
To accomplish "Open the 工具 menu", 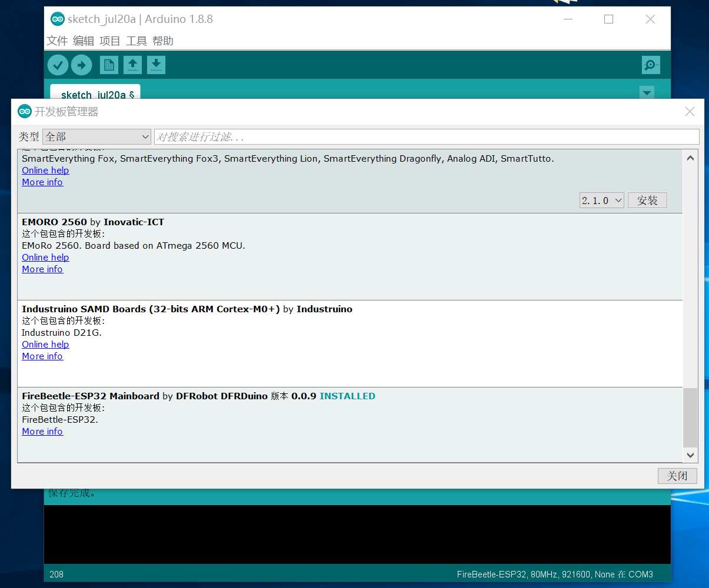I will pyautogui.click(x=137, y=41).
